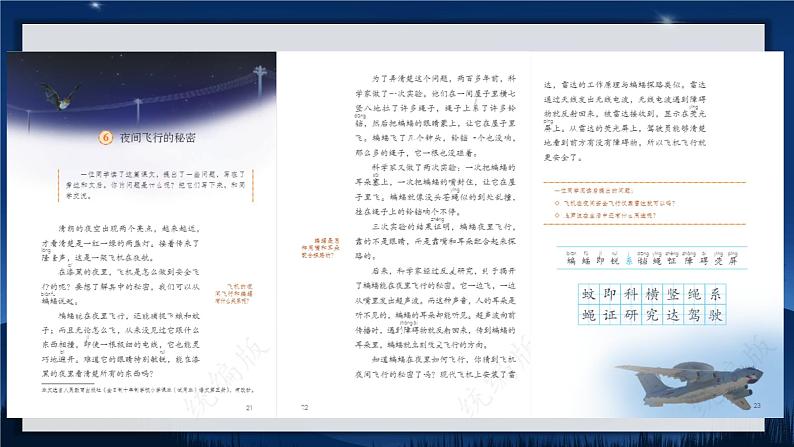Click the second bulleted question in the orange box
794x447 pixels.
click(605, 215)
